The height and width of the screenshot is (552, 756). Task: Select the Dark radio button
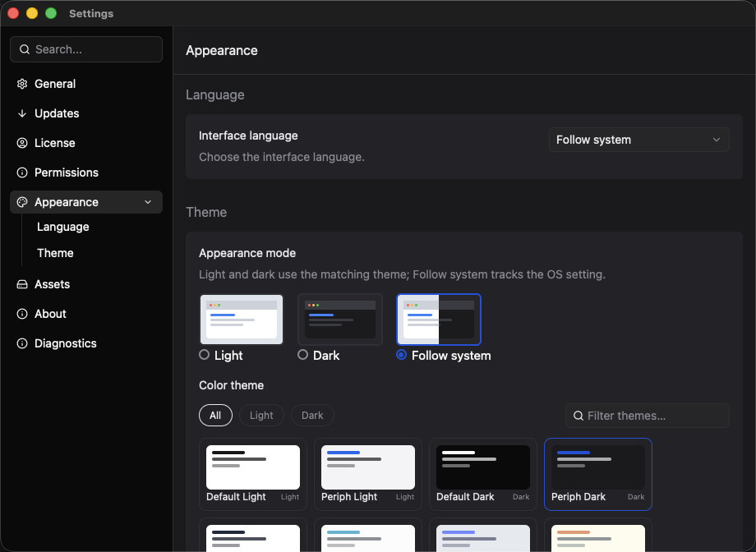[x=302, y=355]
